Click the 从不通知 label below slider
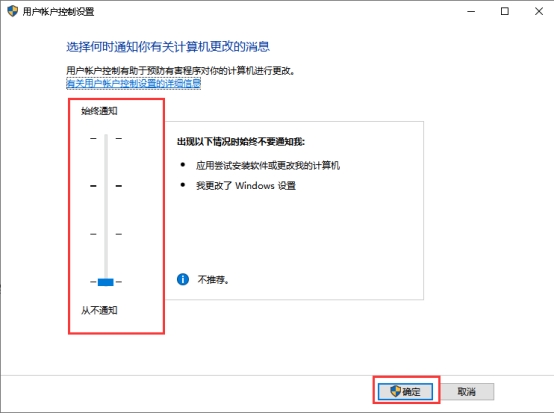Screen dimensions: 554x413 point(99,310)
